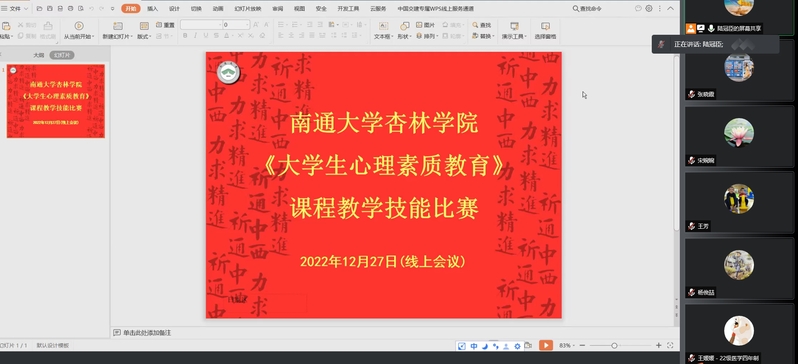The image size is (798, 364).
Task: Insert a 文本框 text box
Action: pos(384,26)
